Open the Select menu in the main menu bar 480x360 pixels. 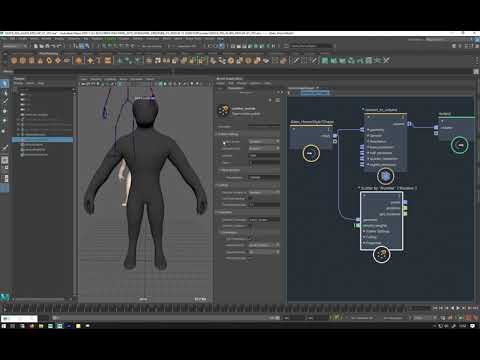pyautogui.click(x=34, y=39)
